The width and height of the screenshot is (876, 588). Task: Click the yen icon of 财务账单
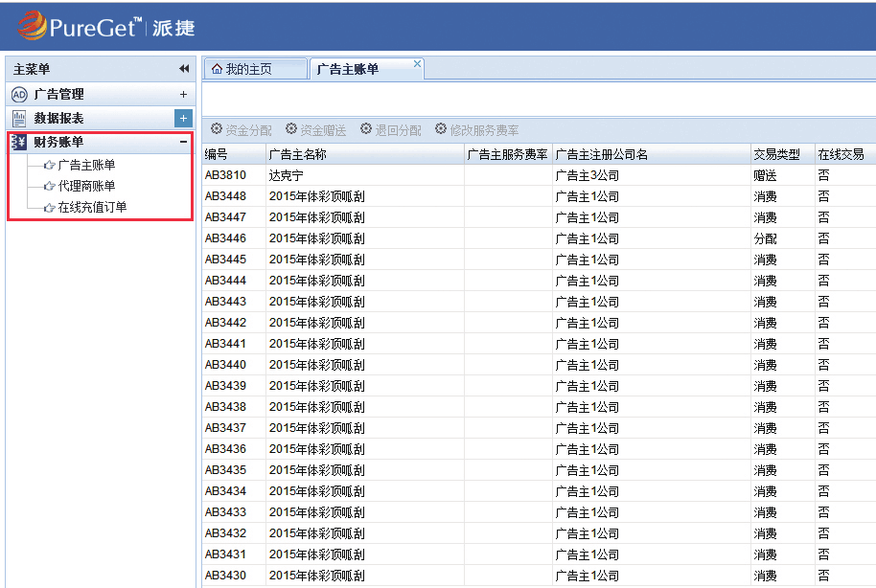pyautogui.click(x=18, y=143)
